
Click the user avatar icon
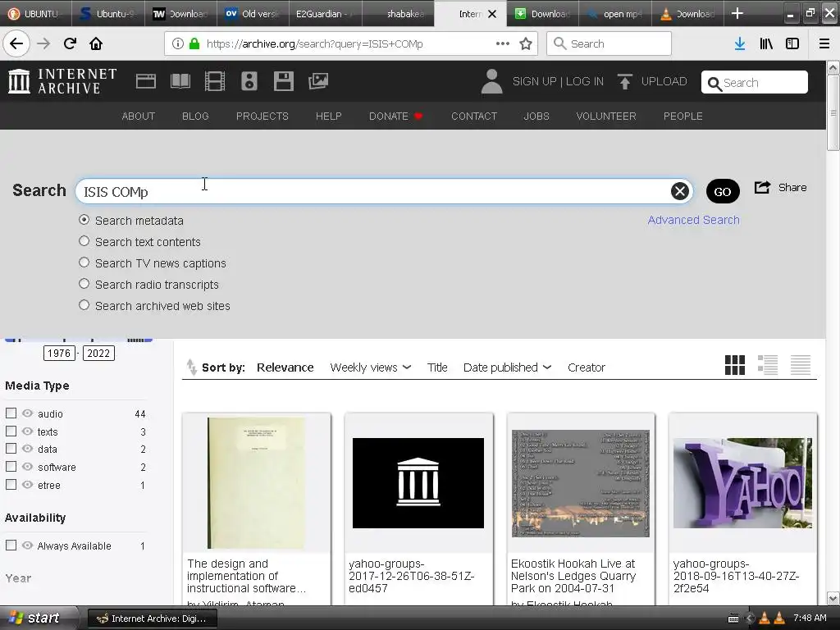491,81
